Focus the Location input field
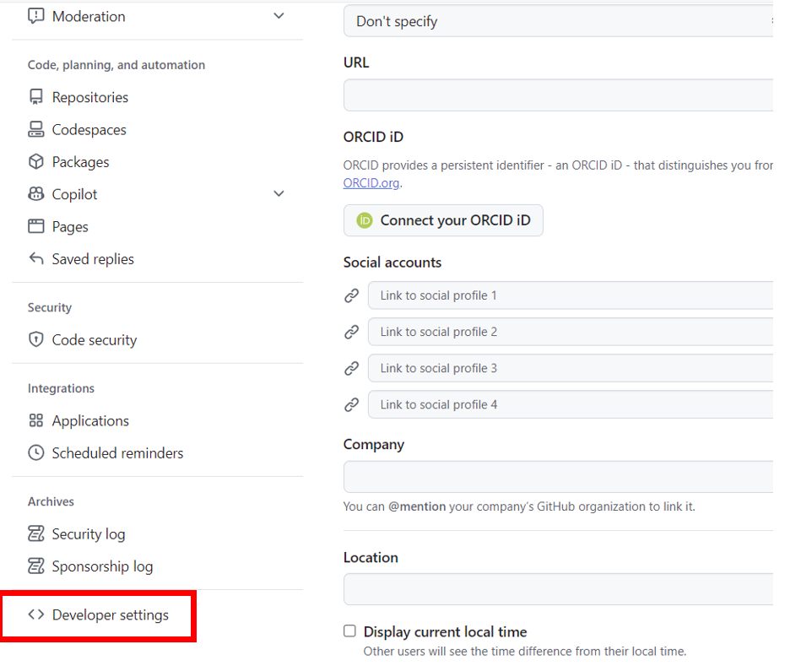Image resolution: width=812 pixels, height=666 pixels. coord(558,589)
